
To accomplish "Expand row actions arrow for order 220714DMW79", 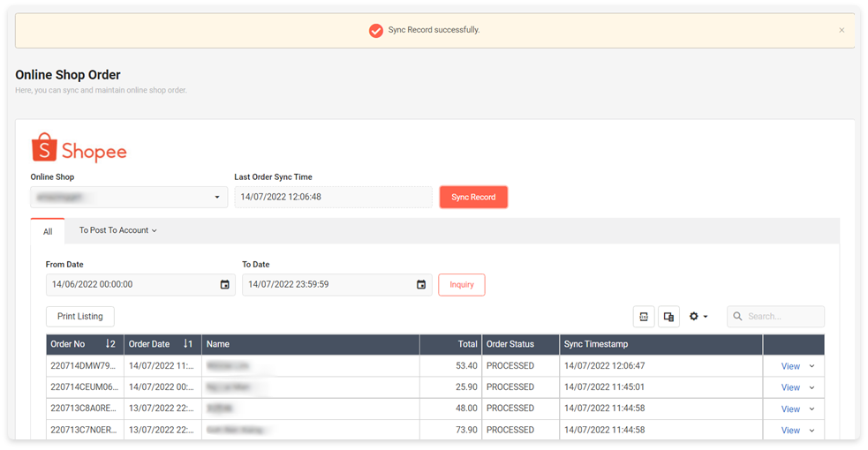I will coord(811,366).
